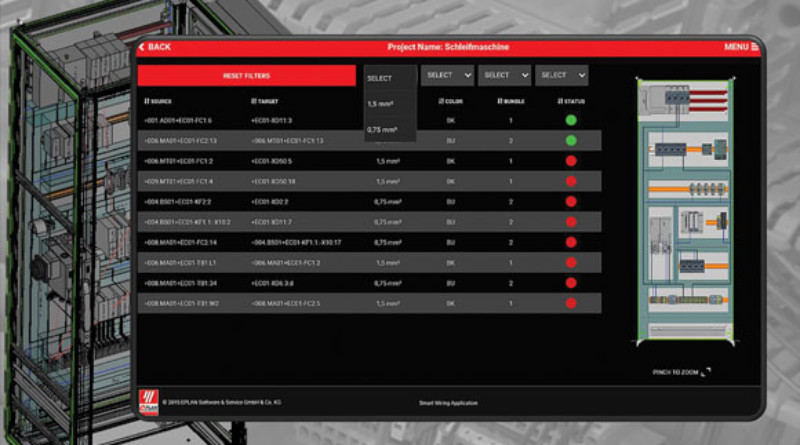Click sort icon next to STATUS header

[560, 101]
